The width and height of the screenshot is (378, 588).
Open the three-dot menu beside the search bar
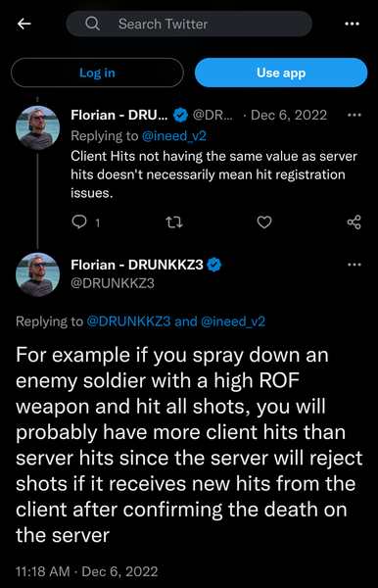[x=352, y=24]
